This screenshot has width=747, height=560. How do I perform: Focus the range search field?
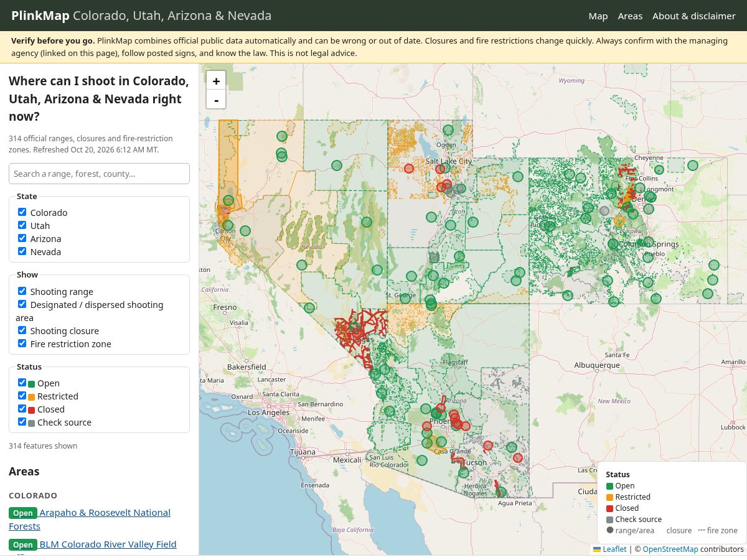coord(99,174)
